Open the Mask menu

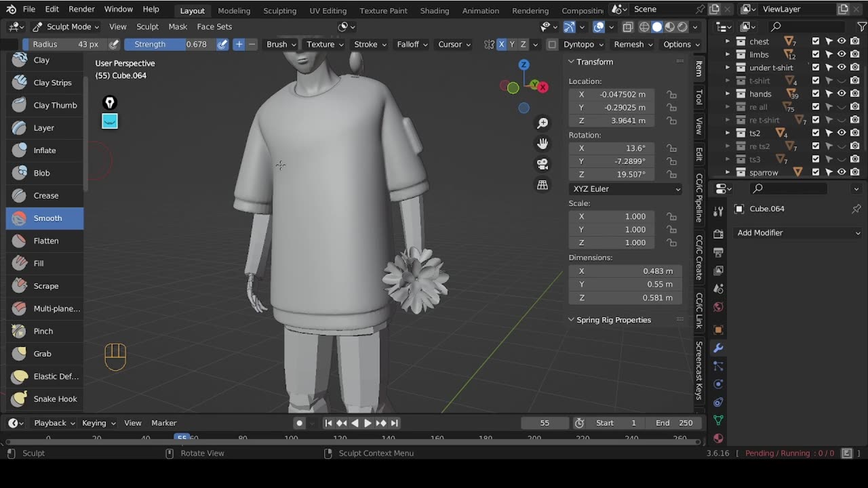[178, 26]
